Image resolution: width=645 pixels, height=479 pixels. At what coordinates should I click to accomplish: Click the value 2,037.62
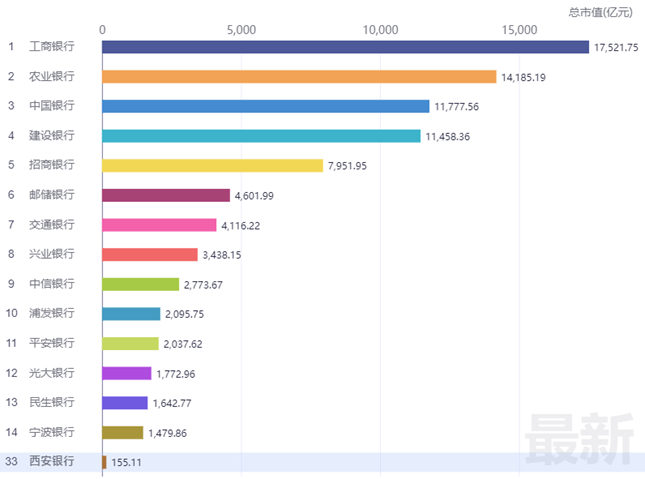click(183, 344)
